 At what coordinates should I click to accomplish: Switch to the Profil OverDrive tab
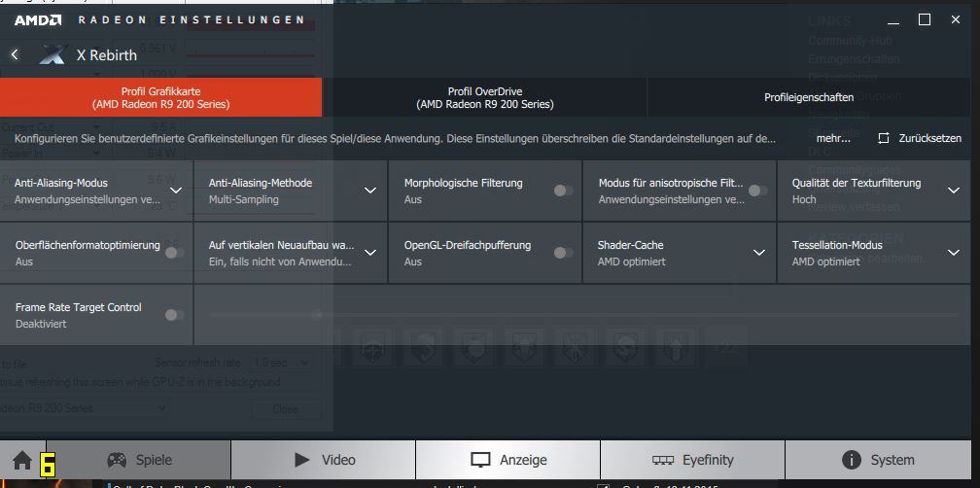coord(484,97)
